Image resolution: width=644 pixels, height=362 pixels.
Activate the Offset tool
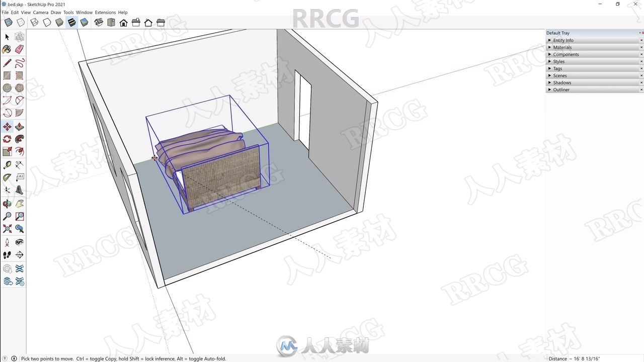(20, 151)
